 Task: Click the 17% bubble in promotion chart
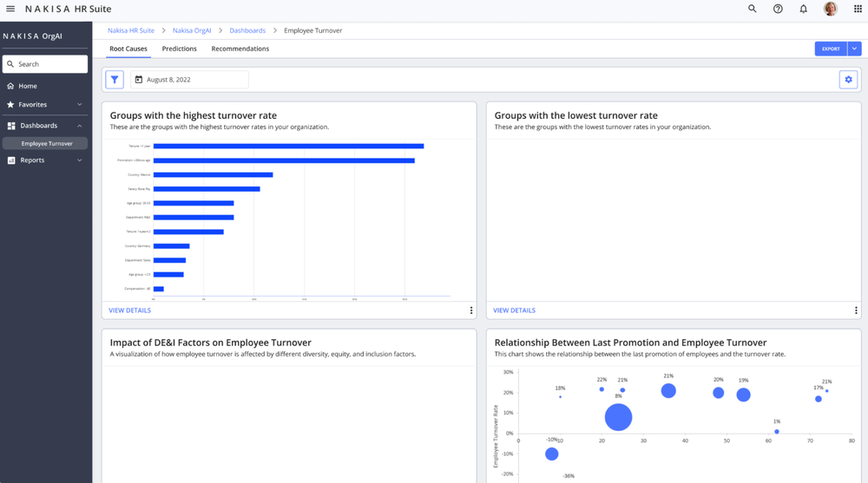click(819, 399)
